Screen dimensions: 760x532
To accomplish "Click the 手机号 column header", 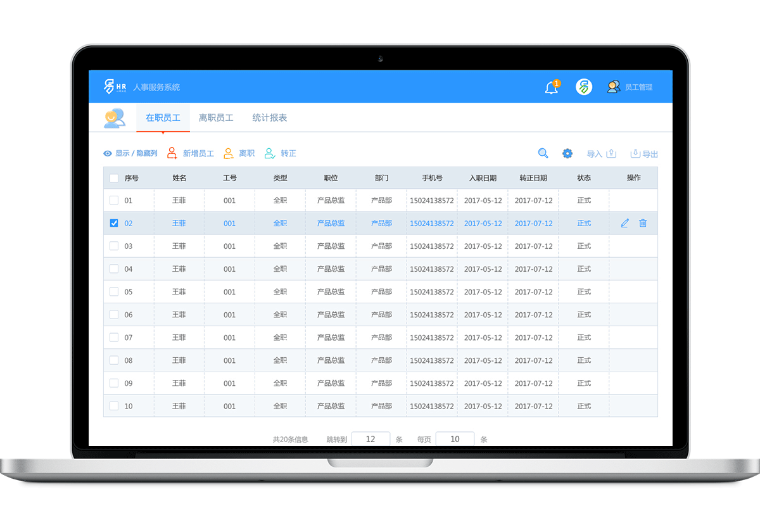I will tap(432, 178).
